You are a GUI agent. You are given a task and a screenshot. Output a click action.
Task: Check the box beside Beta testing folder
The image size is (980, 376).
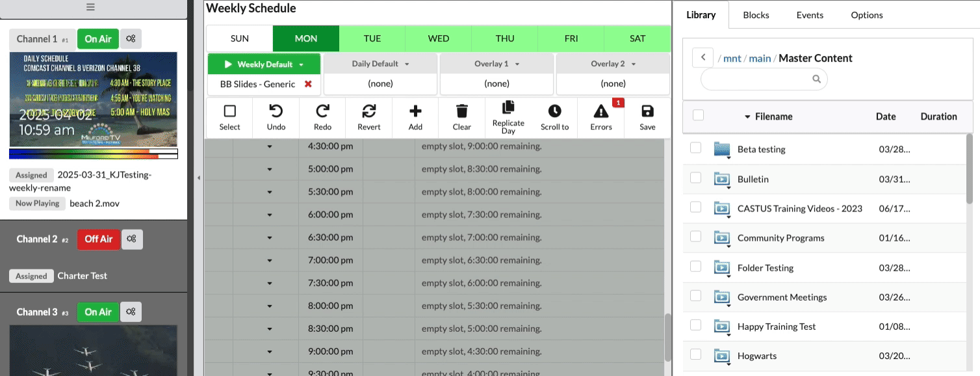696,148
